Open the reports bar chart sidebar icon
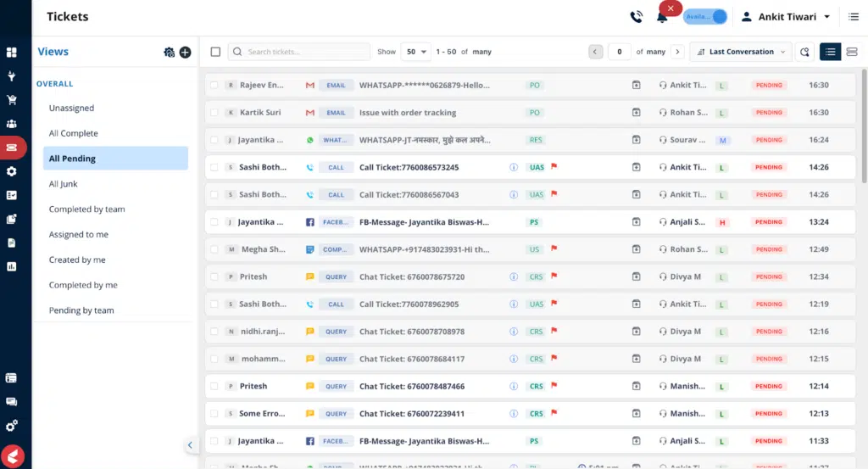The height and width of the screenshot is (469, 868). tap(12, 266)
